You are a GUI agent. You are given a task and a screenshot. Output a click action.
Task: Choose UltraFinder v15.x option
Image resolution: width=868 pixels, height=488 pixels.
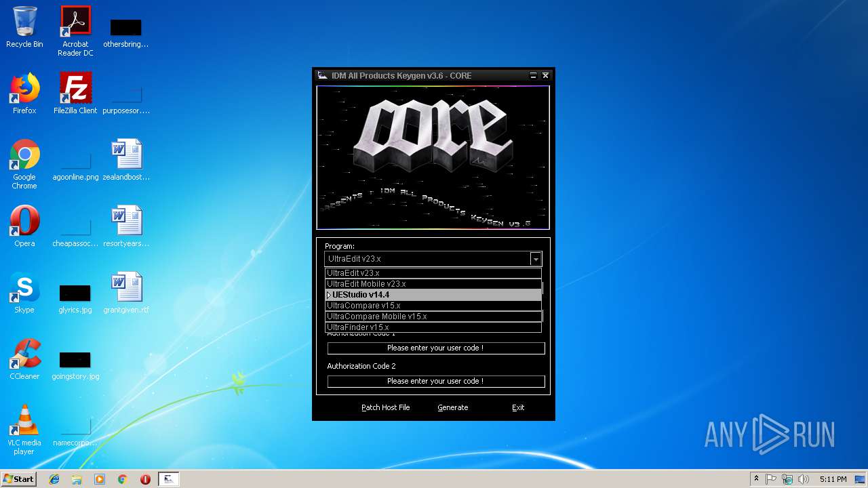coord(433,327)
